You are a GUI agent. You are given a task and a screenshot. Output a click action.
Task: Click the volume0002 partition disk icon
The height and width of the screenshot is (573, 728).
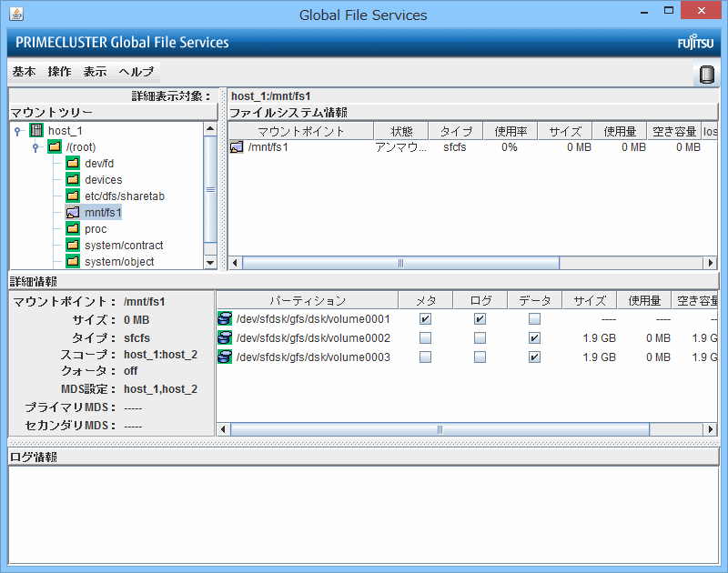tap(225, 337)
